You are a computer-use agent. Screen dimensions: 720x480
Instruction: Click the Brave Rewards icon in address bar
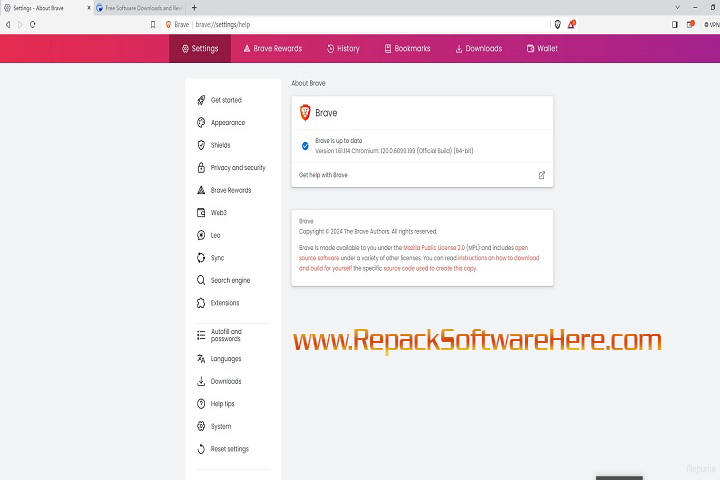[572, 24]
